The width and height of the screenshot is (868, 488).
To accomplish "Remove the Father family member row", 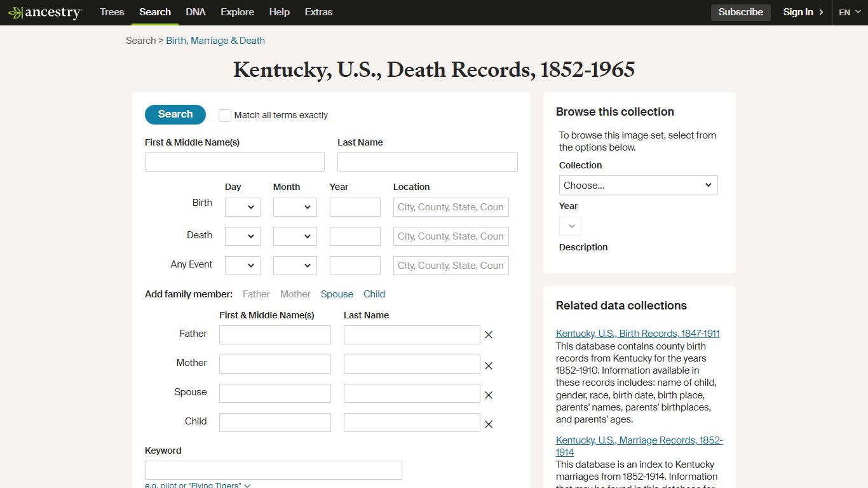I will pyautogui.click(x=489, y=335).
